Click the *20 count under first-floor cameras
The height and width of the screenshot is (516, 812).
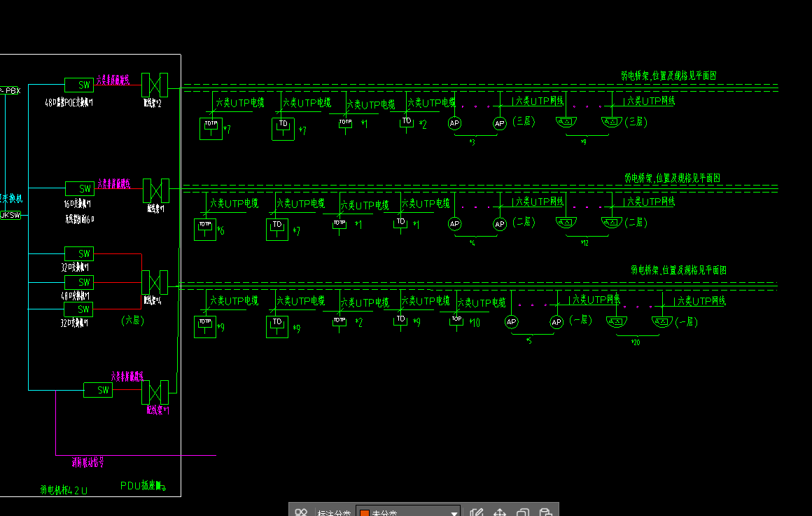click(x=636, y=342)
